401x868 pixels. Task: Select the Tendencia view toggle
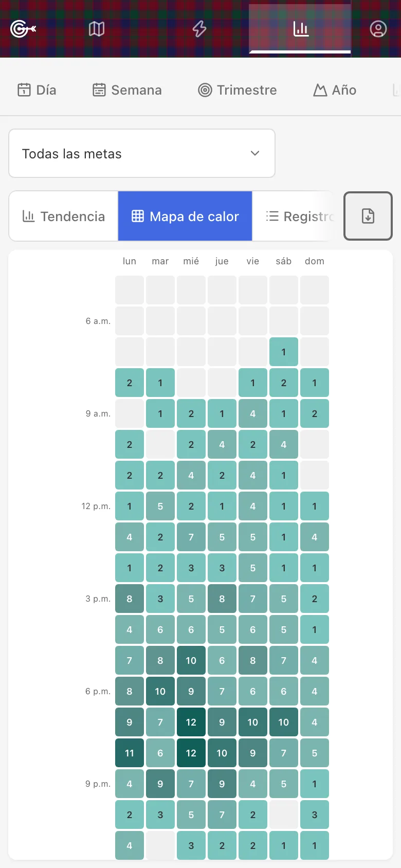pyautogui.click(x=64, y=216)
